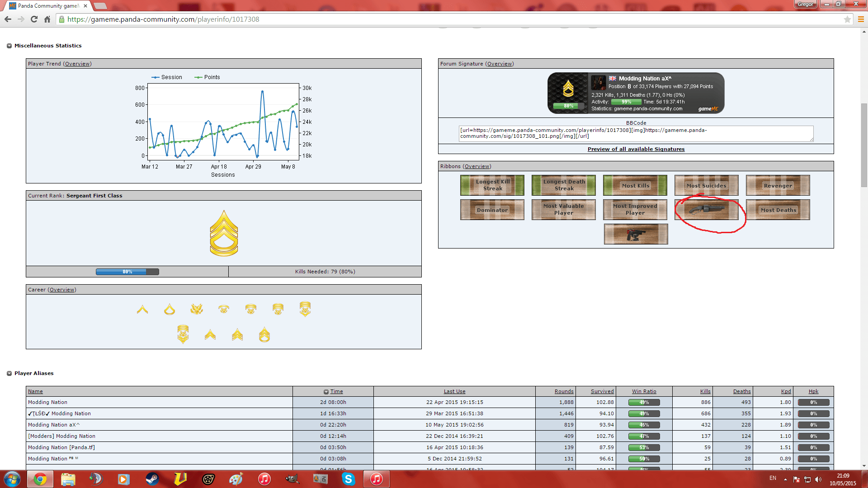Viewport: 868px width, 488px height.
Task: Open the Ribbons Overview link
Action: click(x=476, y=166)
